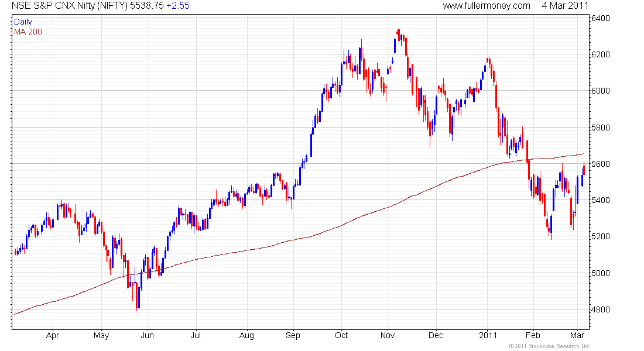Viewport: 644px width, 351px height.
Task: Click the 'Oct' month label on the time axis
Action: (341, 336)
